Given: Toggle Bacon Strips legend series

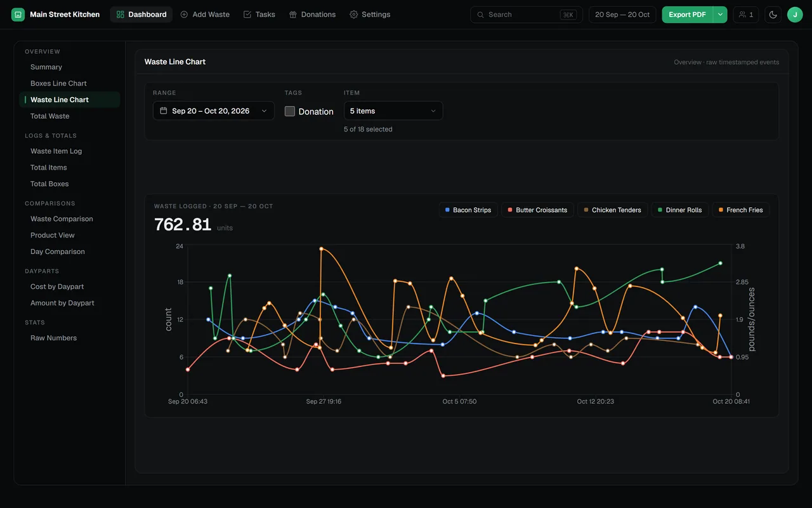Looking at the screenshot, I should [x=468, y=210].
